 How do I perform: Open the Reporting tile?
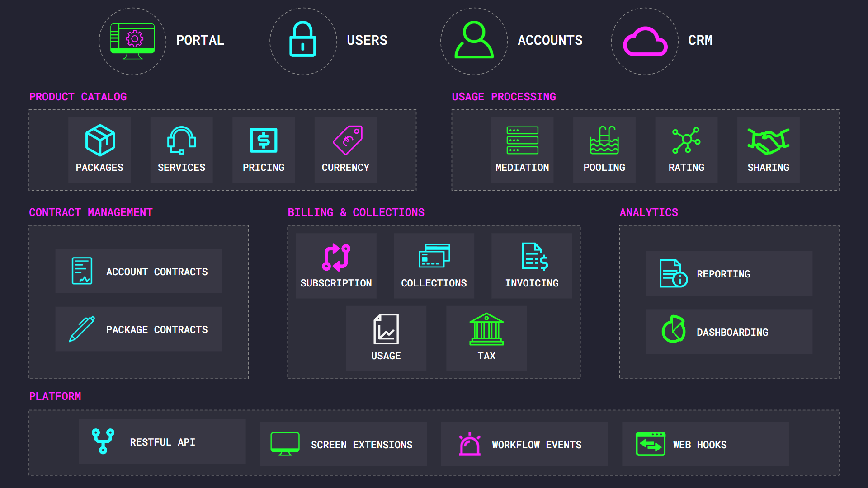[729, 274]
